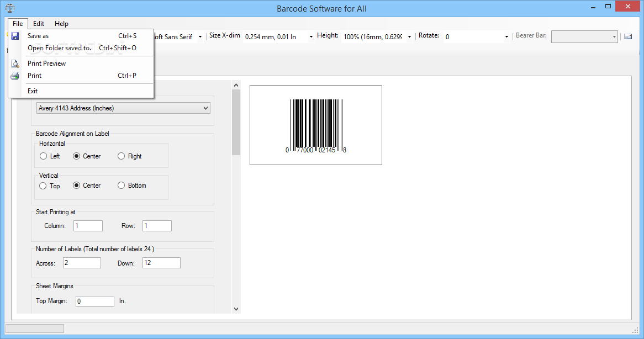Click the 'Number of Labels' group heading
This screenshot has width=644, height=339.
[95, 249]
